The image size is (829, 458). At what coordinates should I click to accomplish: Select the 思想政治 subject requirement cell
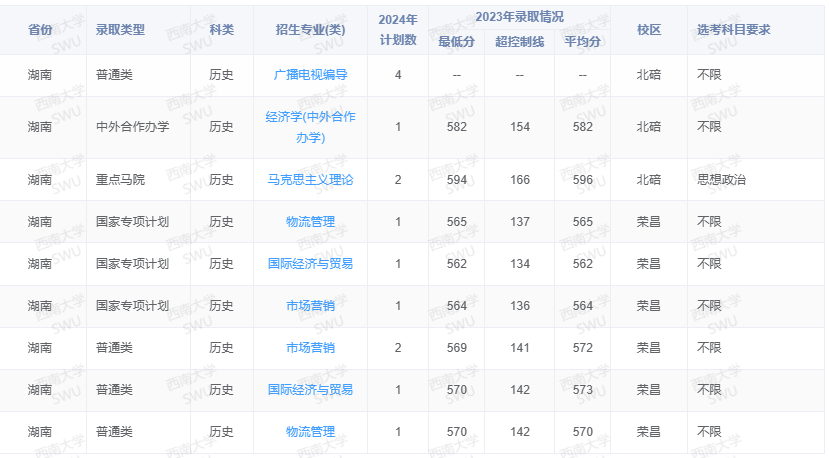(721, 180)
